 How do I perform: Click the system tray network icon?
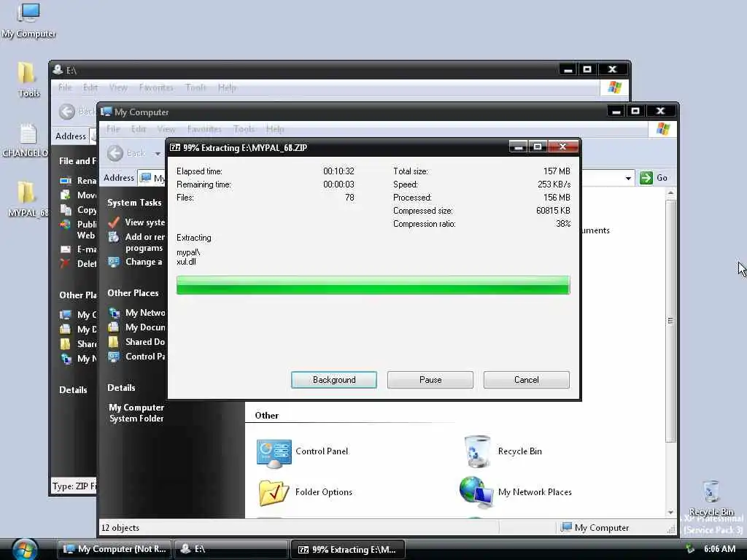(x=689, y=549)
